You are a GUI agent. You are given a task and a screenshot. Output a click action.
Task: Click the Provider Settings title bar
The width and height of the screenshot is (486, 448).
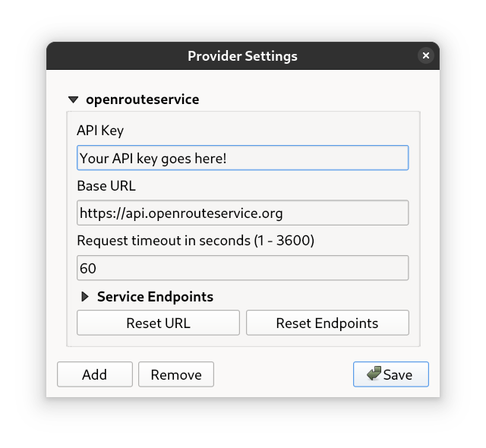243,56
